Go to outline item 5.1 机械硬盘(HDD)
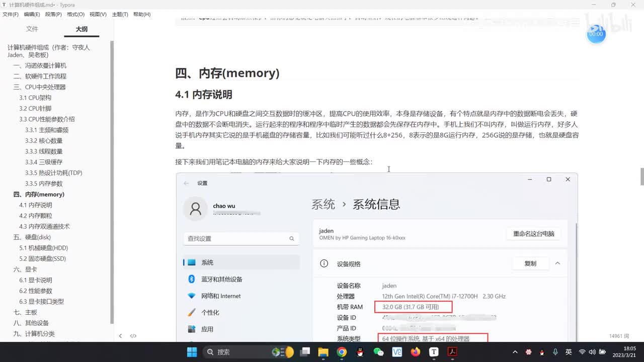This screenshot has height=362, width=644. 44,248
